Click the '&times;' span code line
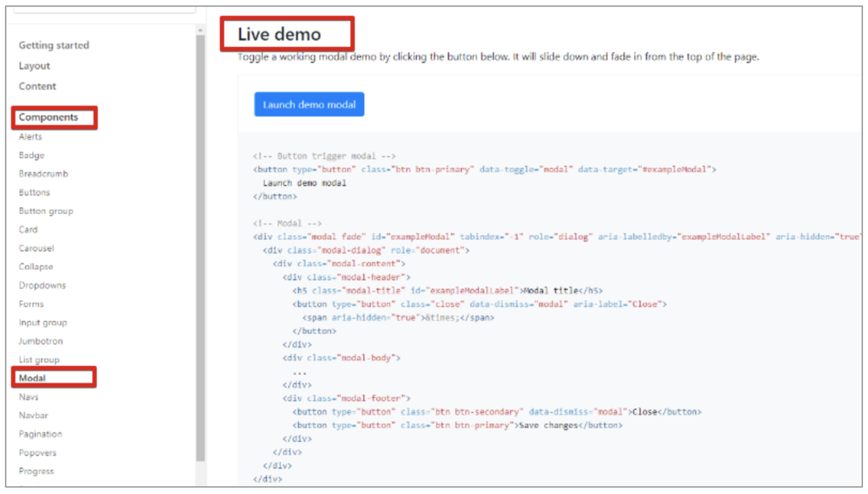Image resolution: width=868 pixels, height=494 pixels. [399, 318]
